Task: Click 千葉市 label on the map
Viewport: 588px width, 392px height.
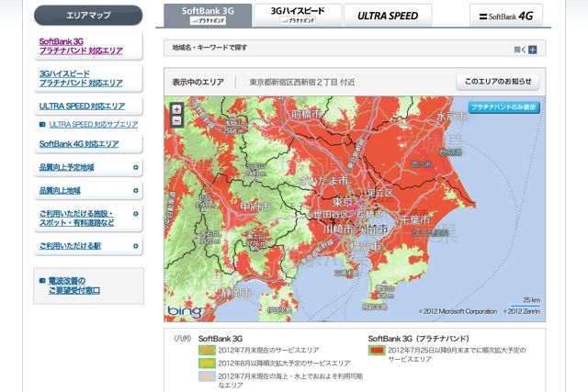Action: pyautogui.click(x=414, y=219)
